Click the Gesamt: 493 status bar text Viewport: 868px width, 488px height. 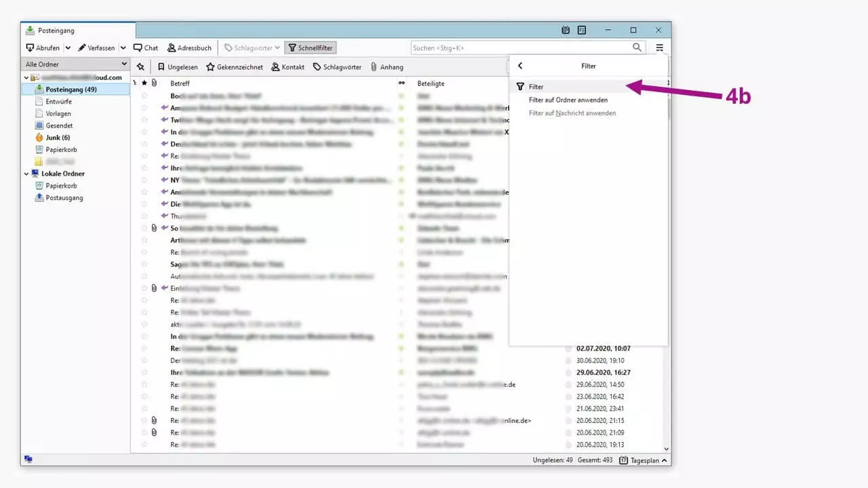(x=596, y=460)
